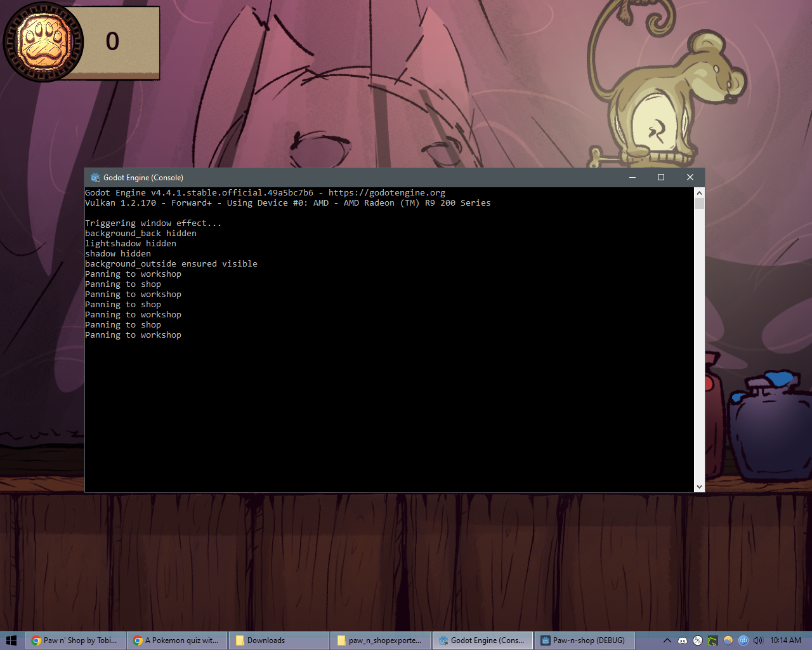Click the 'background_outside ensured visible' line

click(x=171, y=264)
